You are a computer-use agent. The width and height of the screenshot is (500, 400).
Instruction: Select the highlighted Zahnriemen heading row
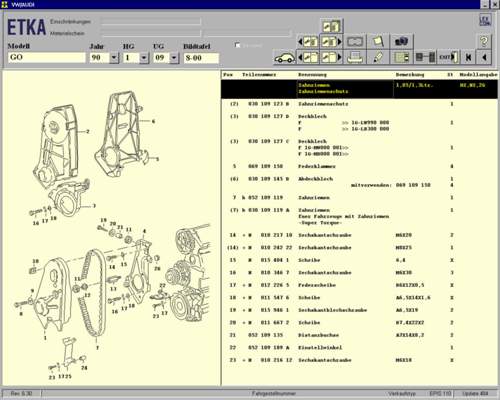359,88
